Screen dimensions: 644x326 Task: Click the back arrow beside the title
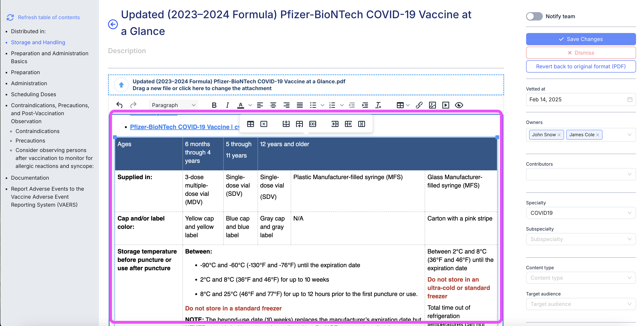click(113, 24)
